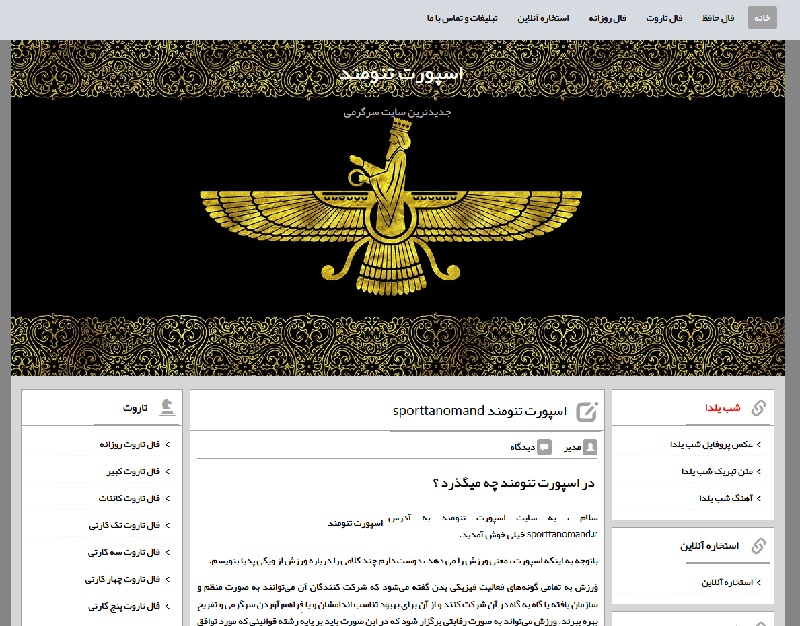Screen dimensions: 800x626
Task: Open فال تاروت کبیر sidebar link
Action: [x=133, y=471]
